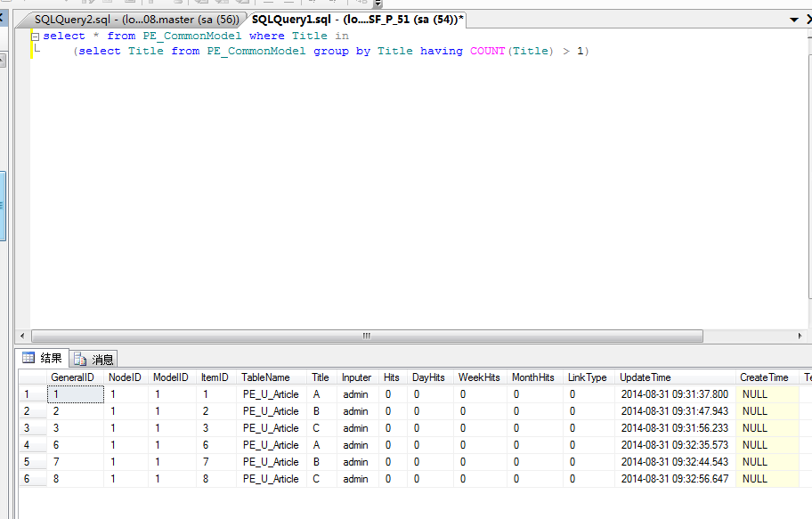Select the SQLQuery1.sql document tab

356,20
